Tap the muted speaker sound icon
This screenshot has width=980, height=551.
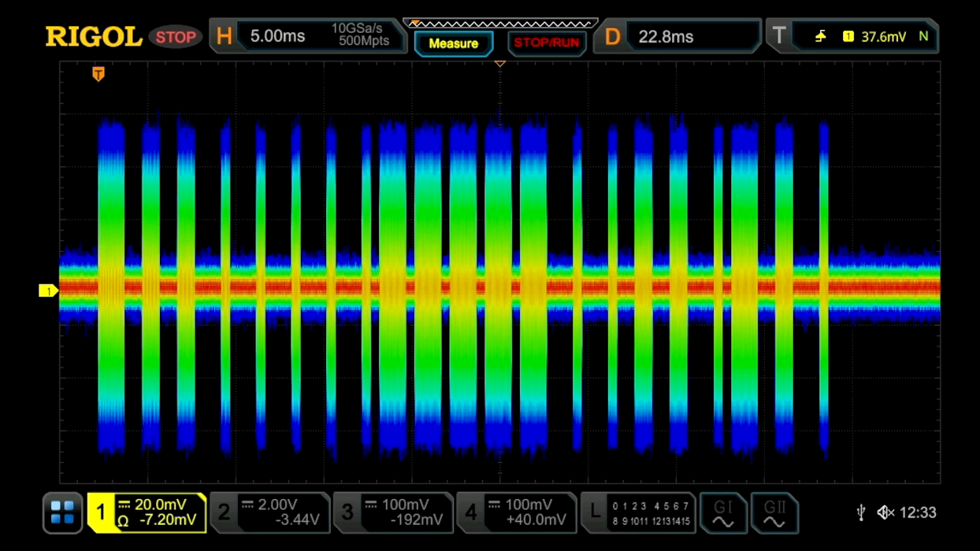[x=885, y=512]
